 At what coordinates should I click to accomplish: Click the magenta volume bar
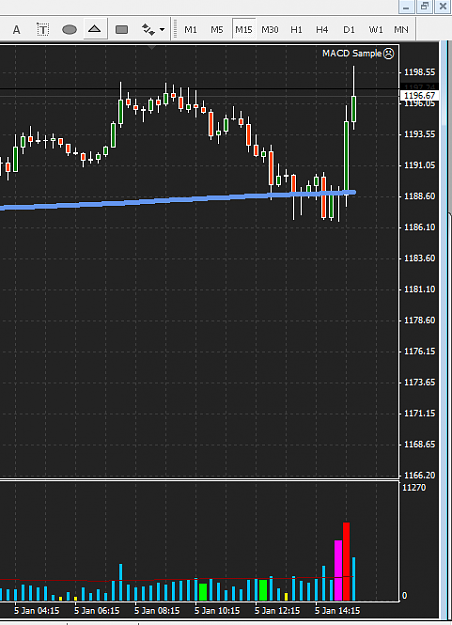[x=338, y=570]
